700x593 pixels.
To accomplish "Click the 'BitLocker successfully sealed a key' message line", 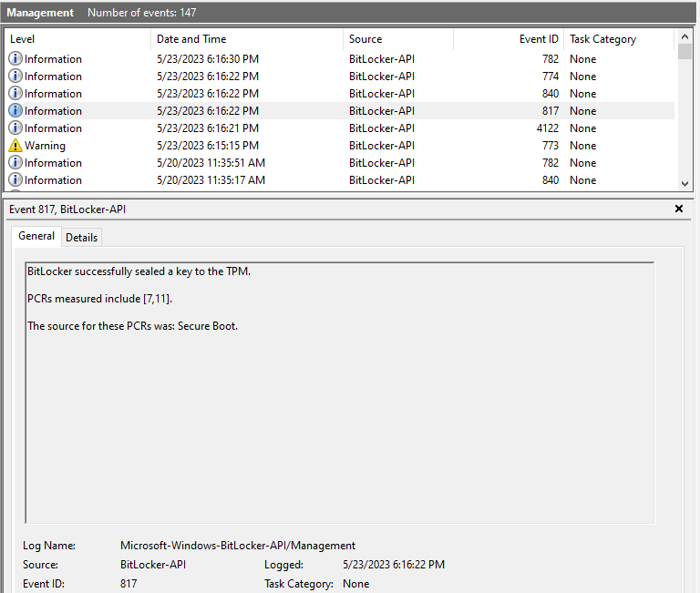I will [139, 271].
